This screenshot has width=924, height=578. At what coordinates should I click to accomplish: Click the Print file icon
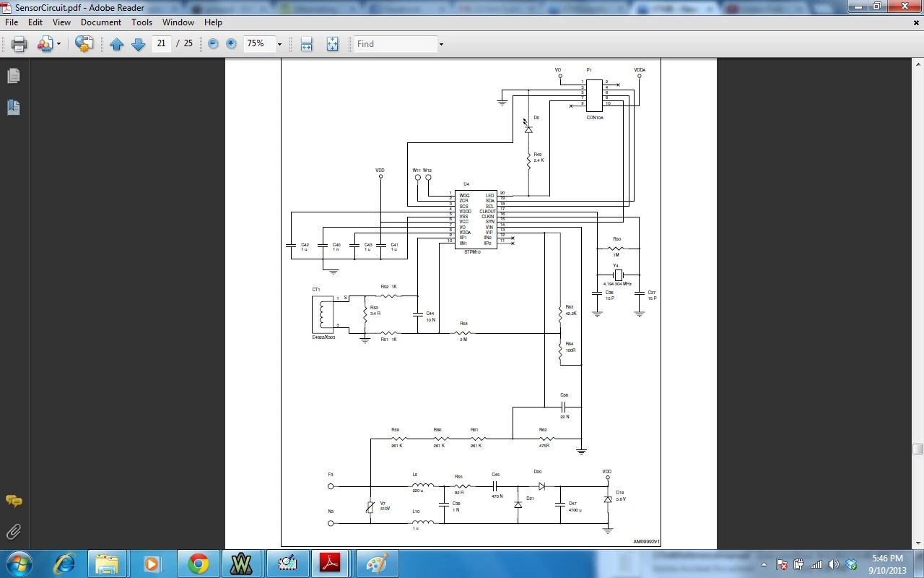coord(19,44)
